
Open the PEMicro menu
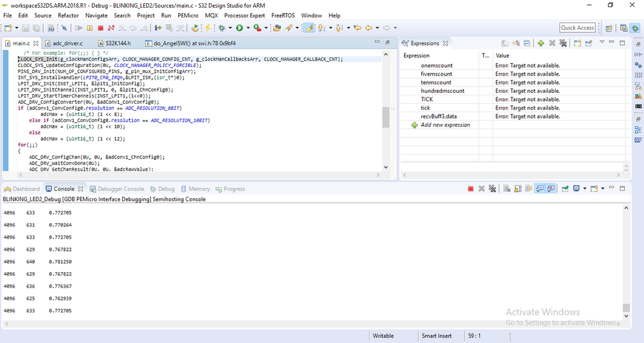[188, 15]
